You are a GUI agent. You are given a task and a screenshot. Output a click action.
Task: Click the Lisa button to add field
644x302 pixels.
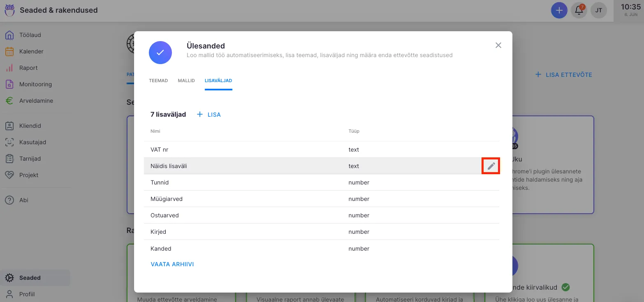[x=209, y=115]
